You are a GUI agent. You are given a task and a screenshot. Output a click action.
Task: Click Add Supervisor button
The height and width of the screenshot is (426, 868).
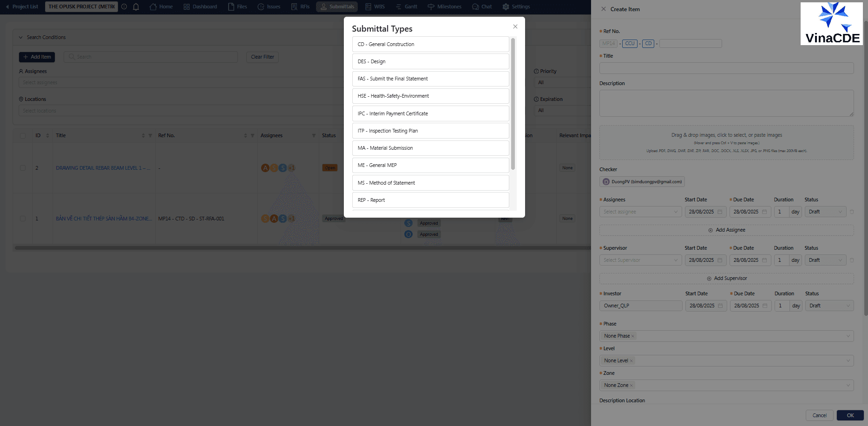[726, 279]
